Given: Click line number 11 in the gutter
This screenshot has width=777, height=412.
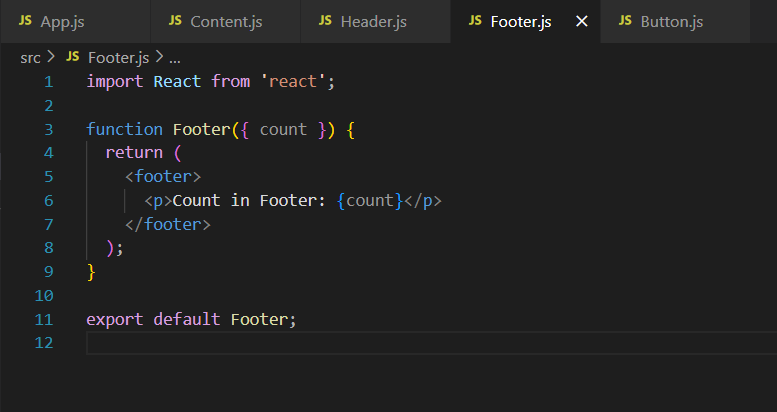Looking at the screenshot, I should click(x=44, y=320).
